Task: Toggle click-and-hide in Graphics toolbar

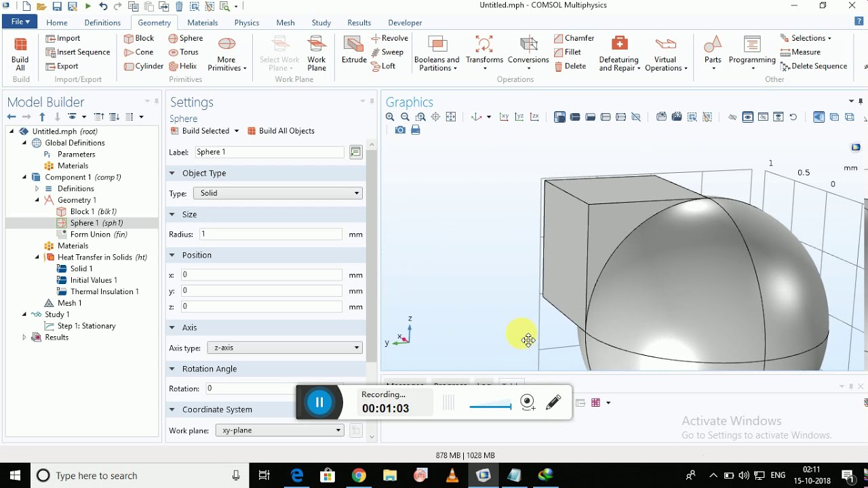Action: (x=732, y=117)
